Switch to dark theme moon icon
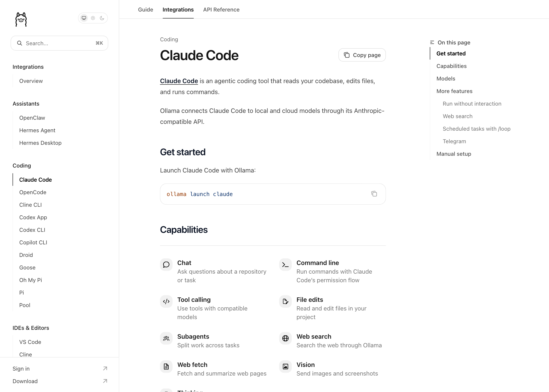549x392 pixels. 102,18
